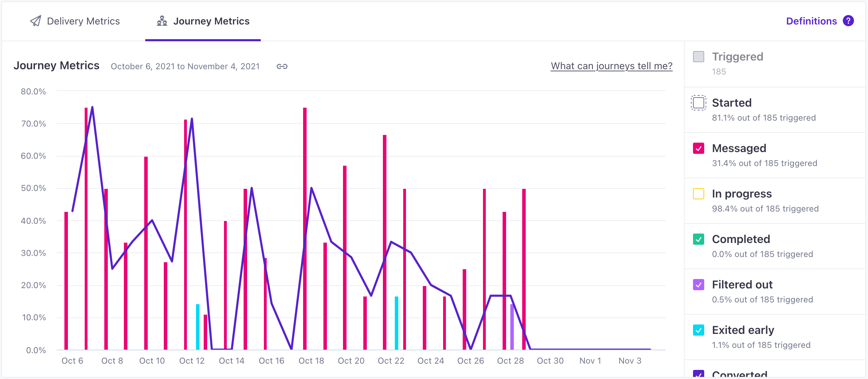868x379 pixels.
Task: Click the "1.1% out of 185 triggered" text
Action: (x=761, y=345)
